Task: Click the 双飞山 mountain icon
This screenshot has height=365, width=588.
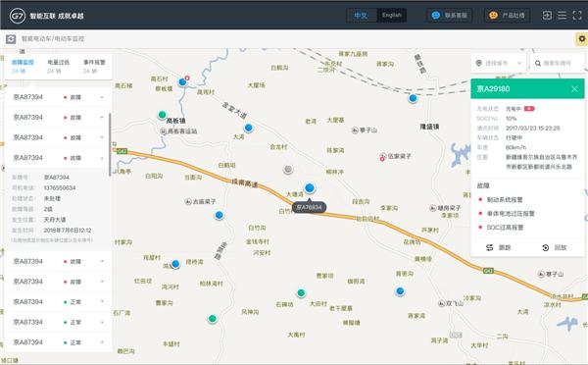Action: tap(441, 303)
